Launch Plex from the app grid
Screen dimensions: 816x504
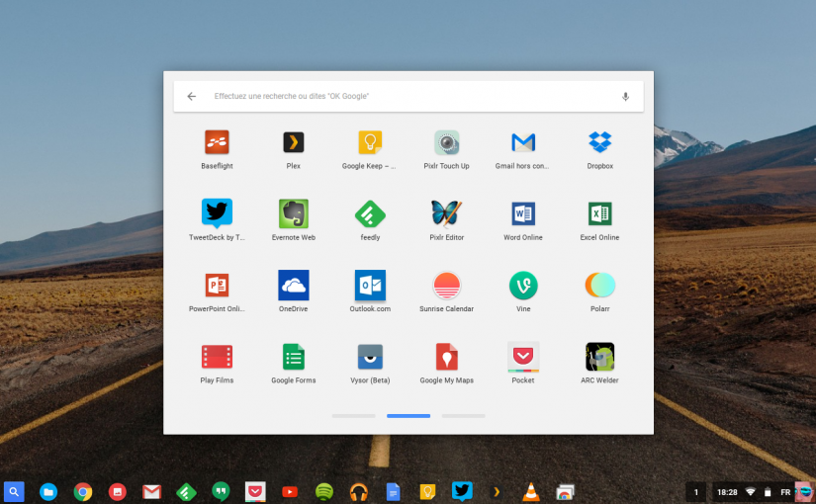(294, 142)
